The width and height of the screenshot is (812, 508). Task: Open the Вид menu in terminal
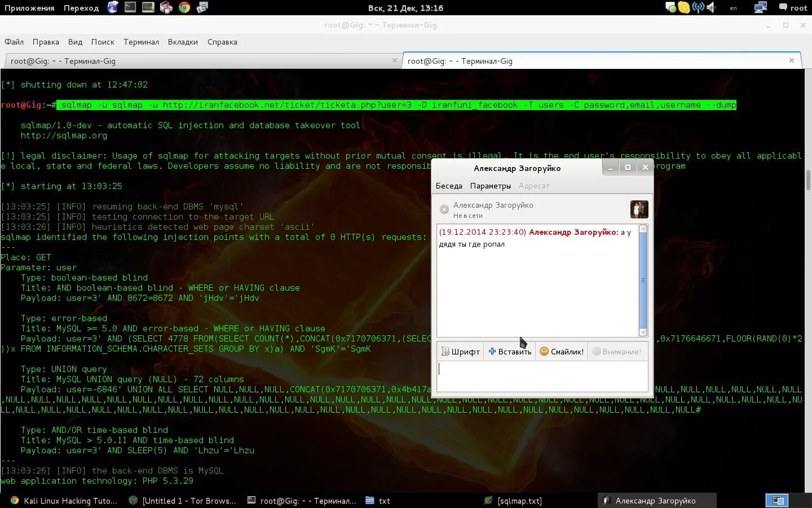[75, 42]
